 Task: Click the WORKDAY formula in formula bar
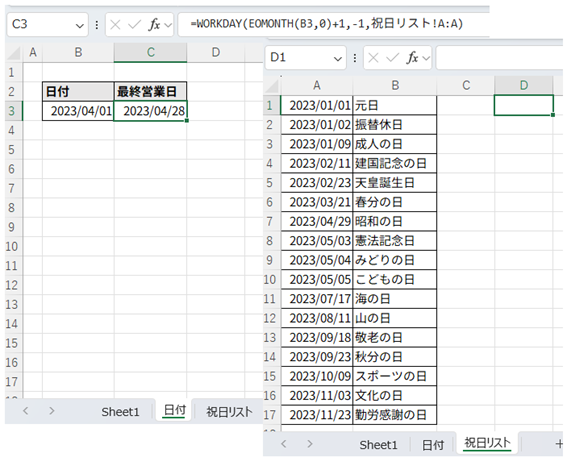click(327, 24)
